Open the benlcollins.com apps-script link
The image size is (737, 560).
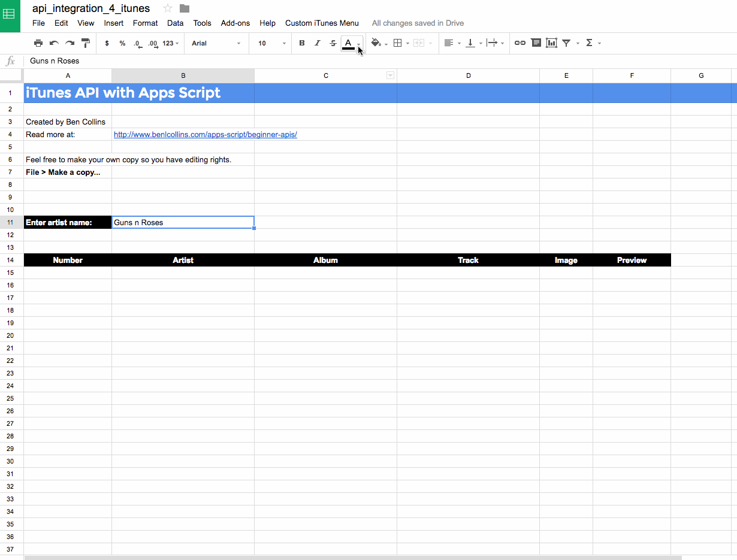tap(206, 134)
